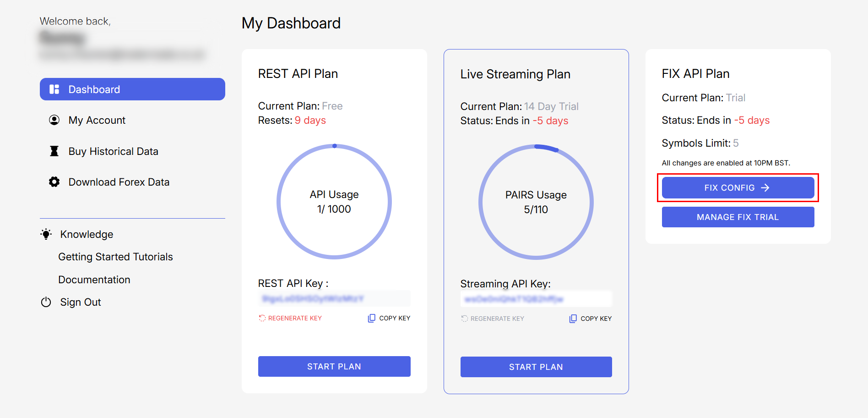Click the red regenerate key refresh icon
Screen dimensions: 868x418
click(x=262, y=318)
